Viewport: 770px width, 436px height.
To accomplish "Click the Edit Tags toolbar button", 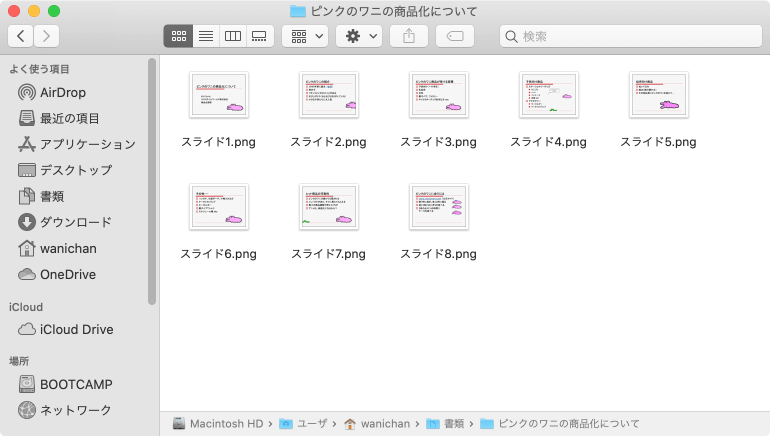I will point(455,36).
